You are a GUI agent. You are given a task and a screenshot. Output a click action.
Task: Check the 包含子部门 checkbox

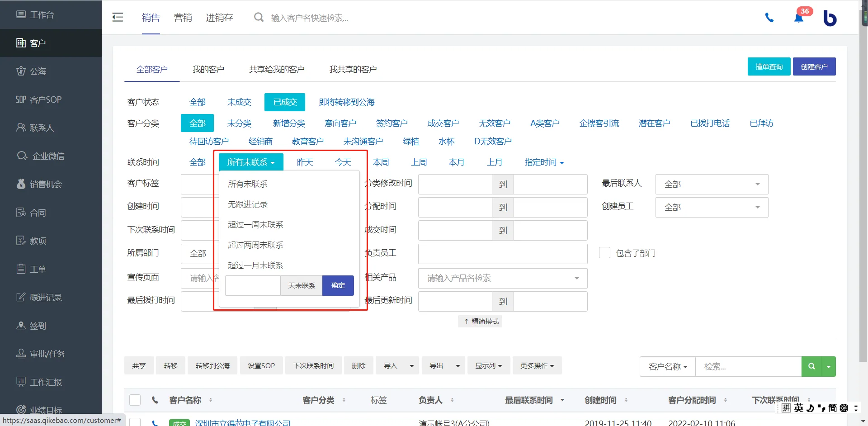point(604,252)
